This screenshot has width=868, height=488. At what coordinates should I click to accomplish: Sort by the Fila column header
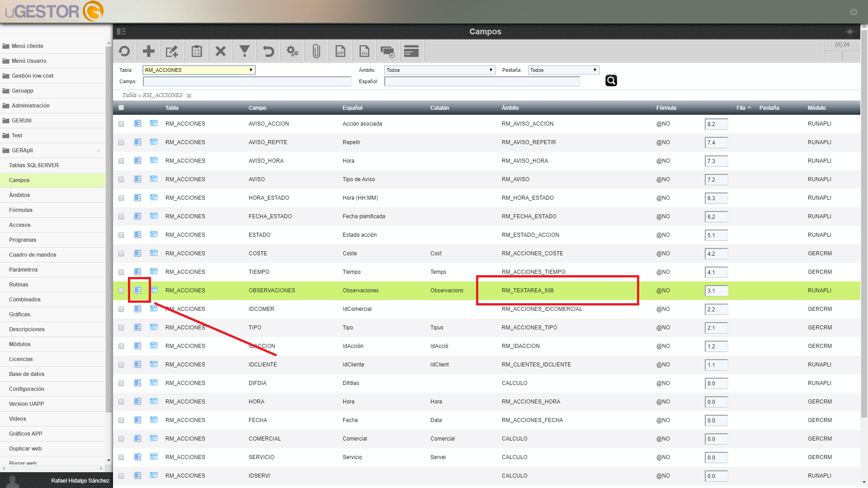tap(743, 108)
